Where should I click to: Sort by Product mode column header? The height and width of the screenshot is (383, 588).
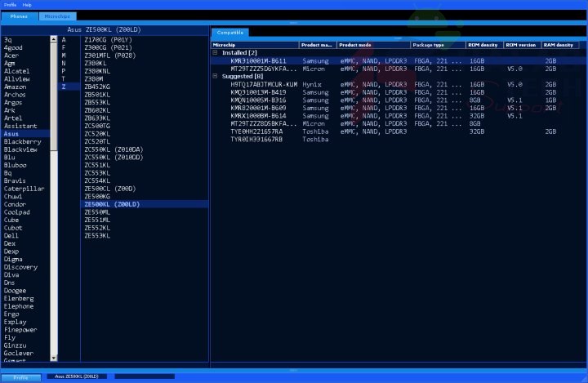tap(373, 45)
